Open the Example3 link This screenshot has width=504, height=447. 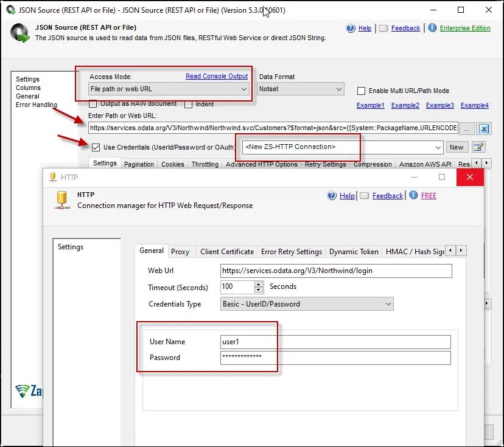[x=439, y=105]
